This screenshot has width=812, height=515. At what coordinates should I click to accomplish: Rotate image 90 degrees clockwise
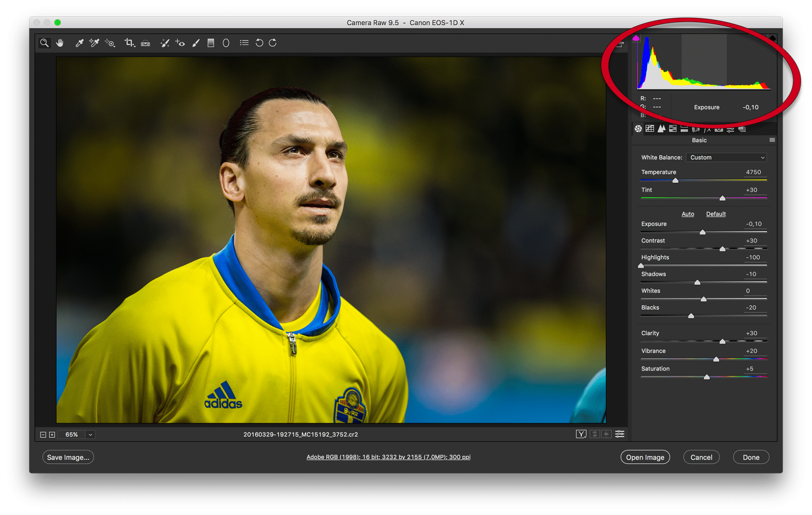pos(273,43)
